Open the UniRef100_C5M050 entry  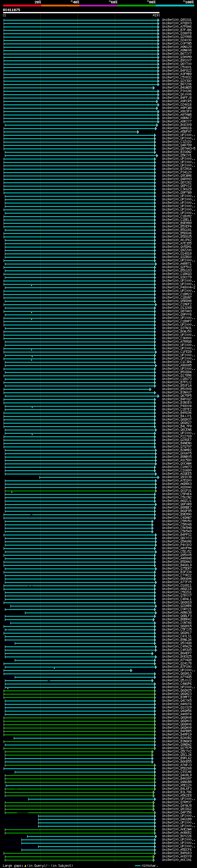pyautogui.click(x=176, y=521)
